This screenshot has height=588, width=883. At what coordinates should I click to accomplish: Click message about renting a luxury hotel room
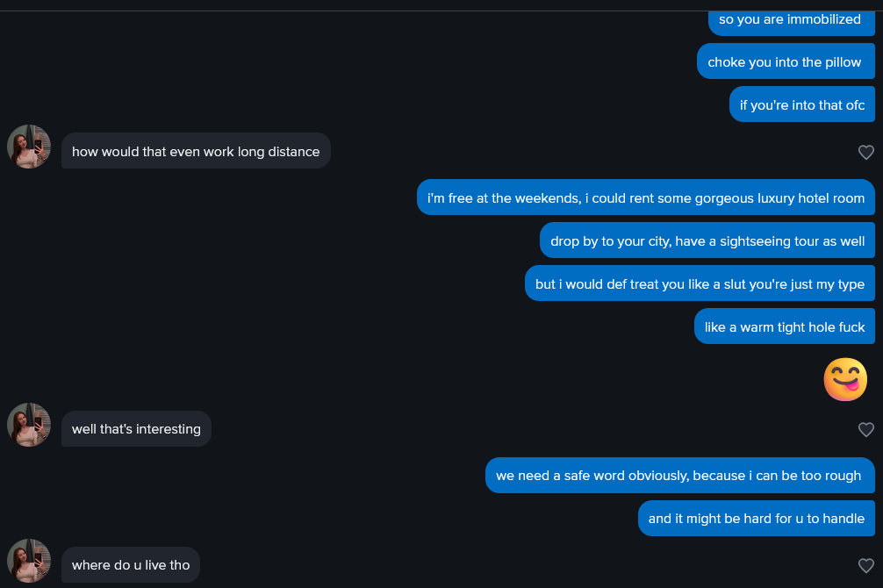click(645, 198)
